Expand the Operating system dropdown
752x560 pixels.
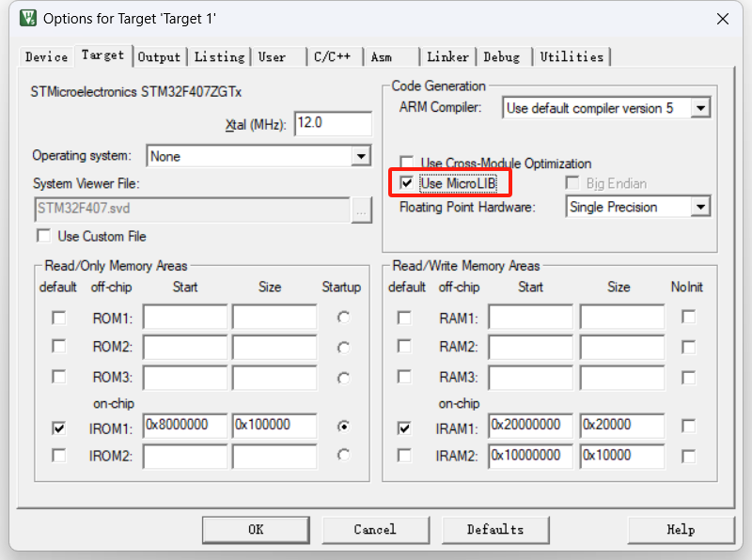(361, 156)
